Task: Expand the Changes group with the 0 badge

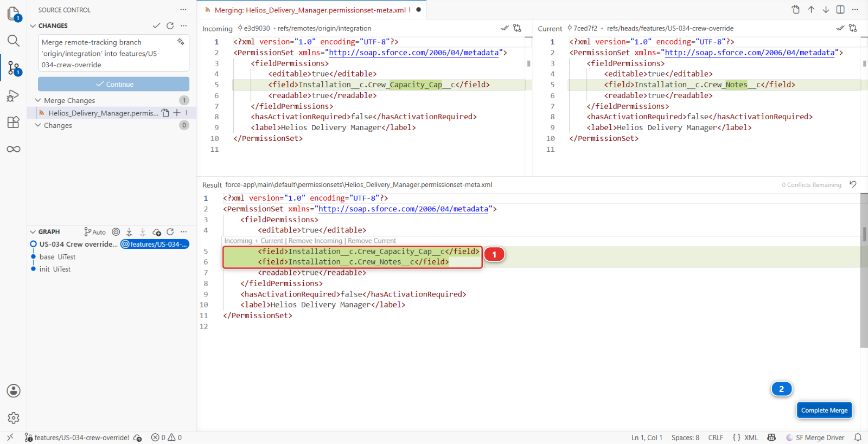Action: 38,125
